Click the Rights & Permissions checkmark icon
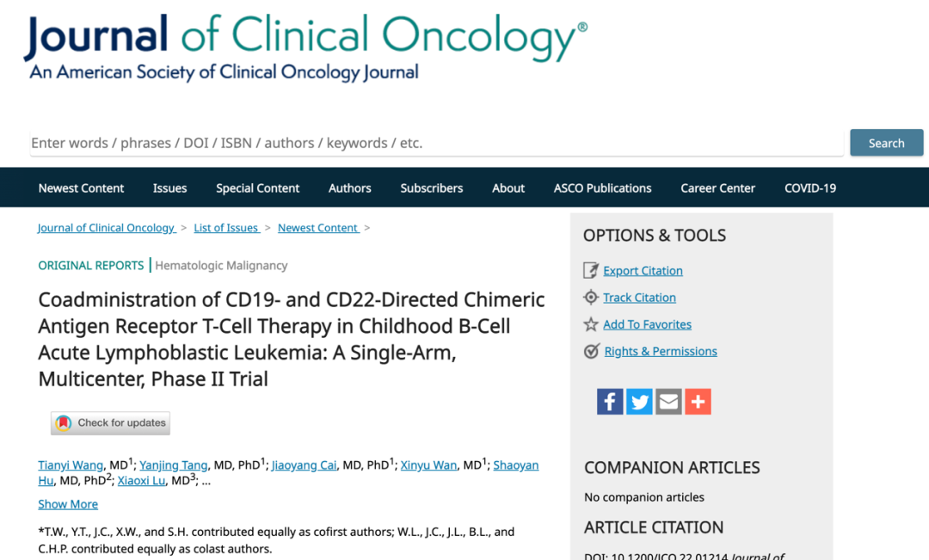 pyautogui.click(x=591, y=352)
